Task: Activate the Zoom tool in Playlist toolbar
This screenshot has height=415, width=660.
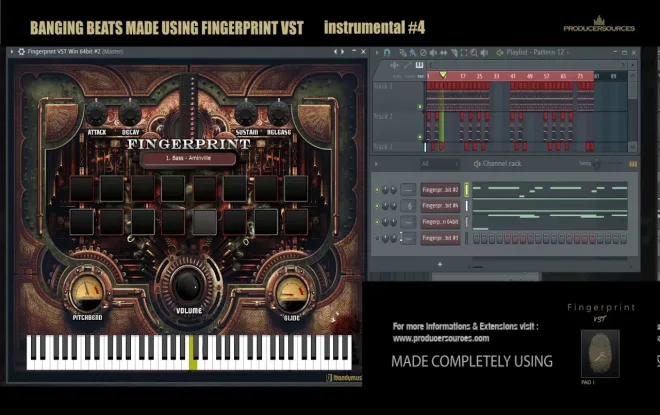Action: click(474, 53)
